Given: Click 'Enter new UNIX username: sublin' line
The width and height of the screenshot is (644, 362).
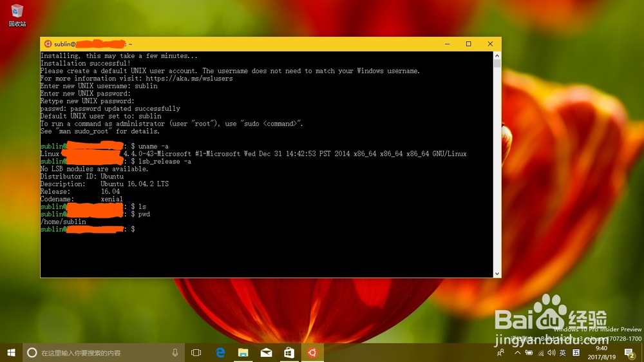Looking at the screenshot, I should pos(99,86).
